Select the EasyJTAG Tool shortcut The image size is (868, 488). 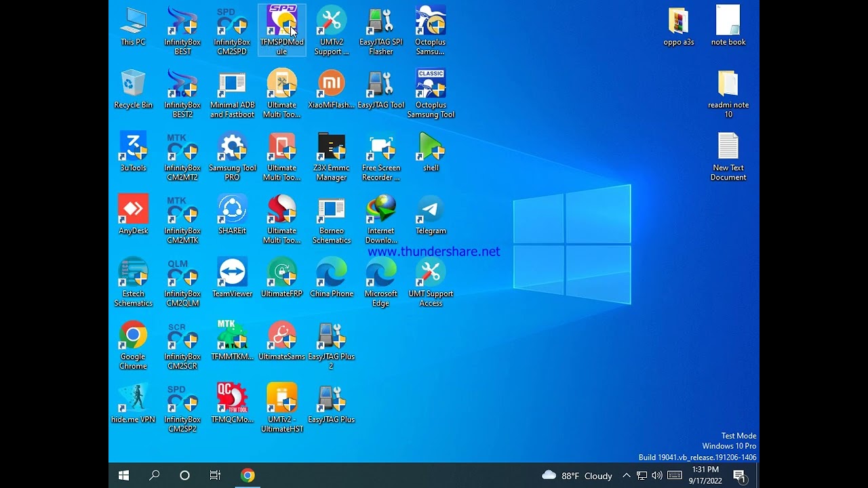coord(381,89)
